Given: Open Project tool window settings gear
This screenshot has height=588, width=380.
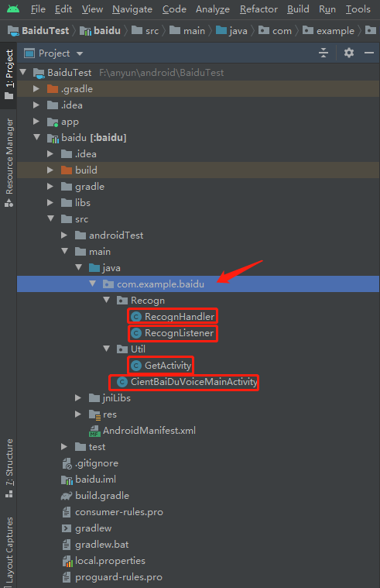Looking at the screenshot, I should click(x=349, y=53).
